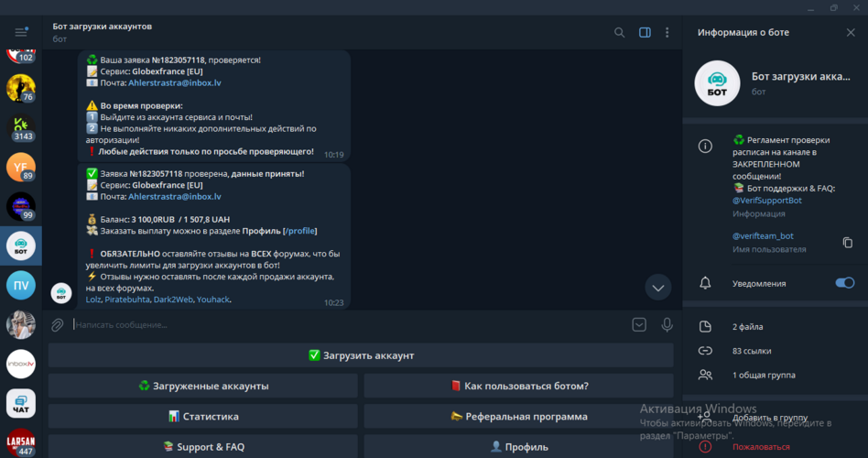Click the email link in the 10:19 message

[x=175, y=83]
